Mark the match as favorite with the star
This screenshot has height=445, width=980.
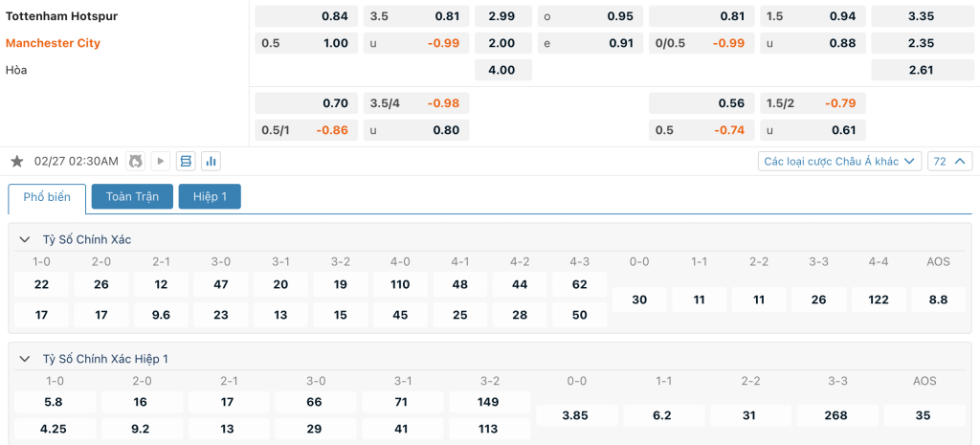(17, 162)
